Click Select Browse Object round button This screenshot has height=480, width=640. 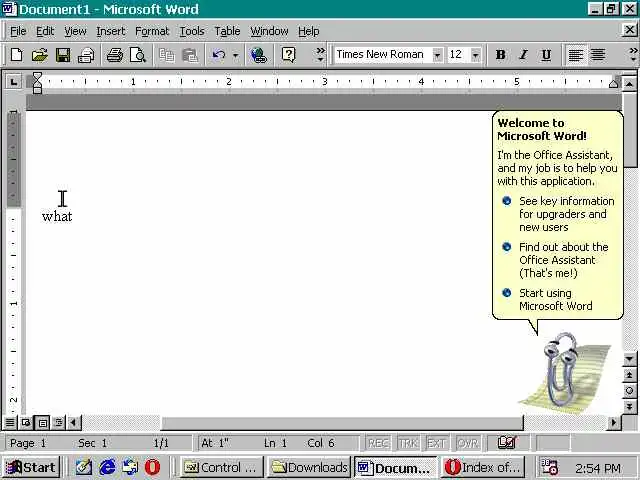[629, 391]
